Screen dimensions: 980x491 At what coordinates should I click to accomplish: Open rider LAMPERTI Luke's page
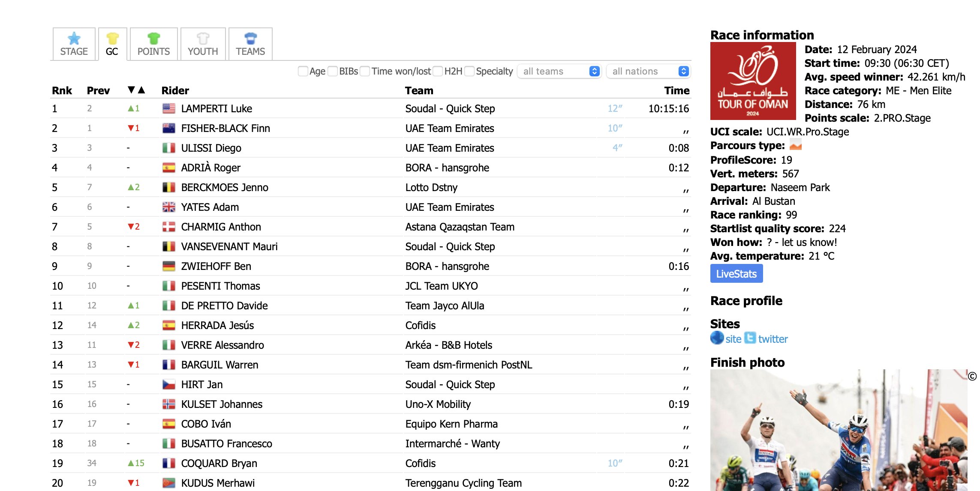tap(216, 108)
